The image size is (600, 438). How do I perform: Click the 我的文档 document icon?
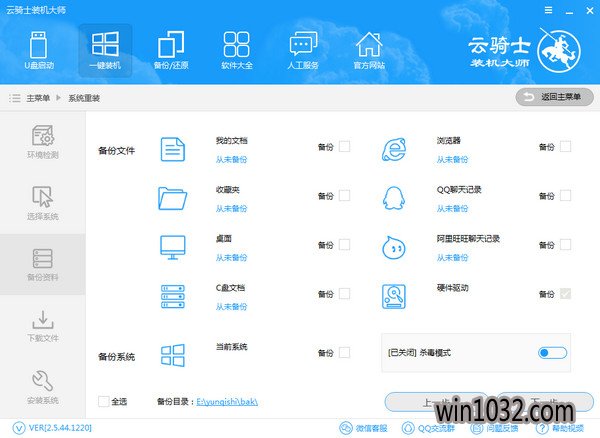173,149
